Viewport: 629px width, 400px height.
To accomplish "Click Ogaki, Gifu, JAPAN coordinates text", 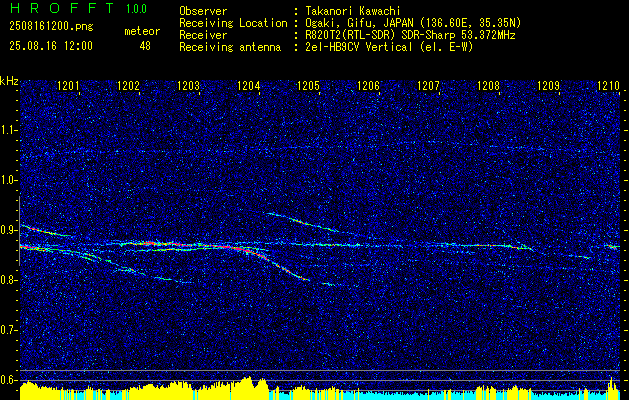I will coord(413,23).
